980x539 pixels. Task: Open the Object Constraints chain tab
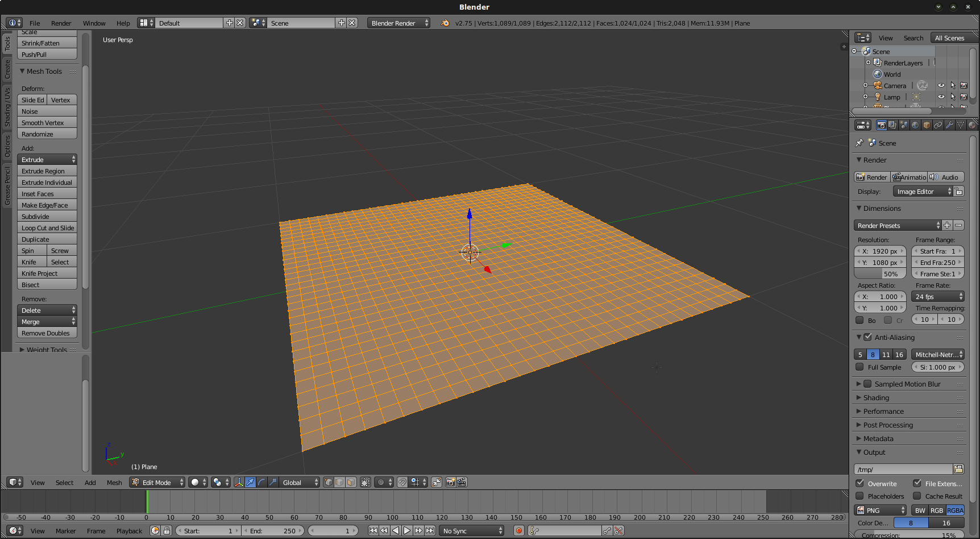[938, 125]
